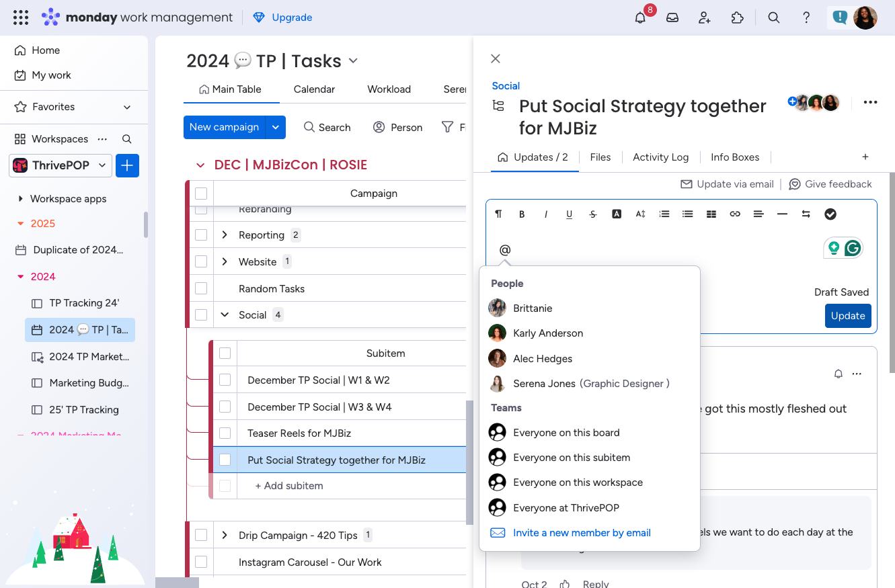895x588 pixels.
Task: Click the help question mark icon
Action: [x=806, y=18]
